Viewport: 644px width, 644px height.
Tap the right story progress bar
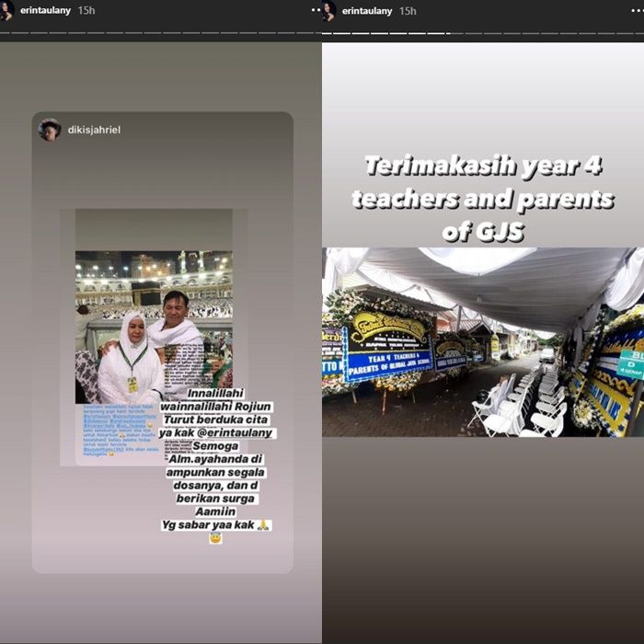[483, 34]
